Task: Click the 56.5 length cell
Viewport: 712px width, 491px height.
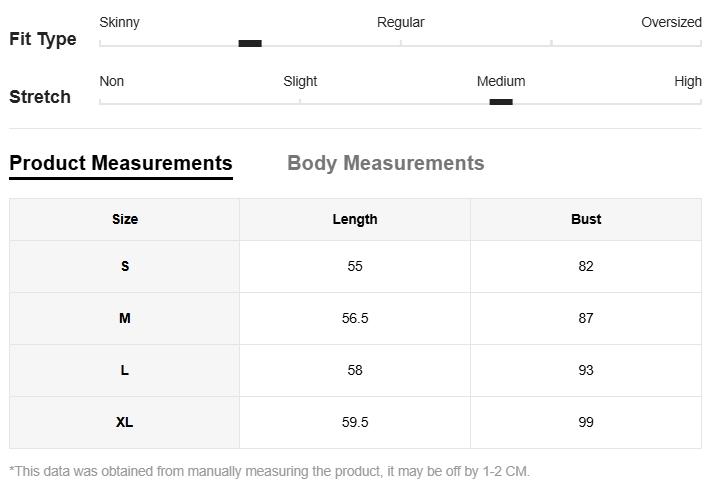Action: (x=355, y=318)
